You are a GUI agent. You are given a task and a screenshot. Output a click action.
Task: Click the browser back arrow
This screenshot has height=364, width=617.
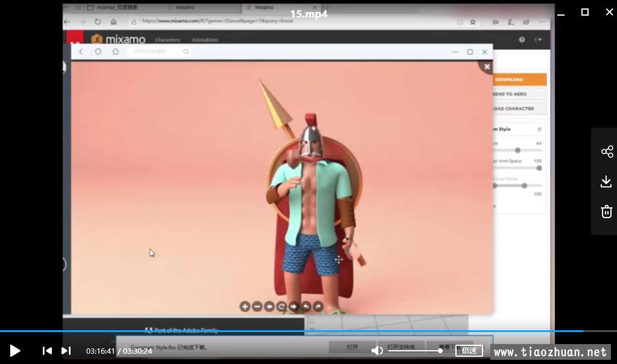pos(67,22)
